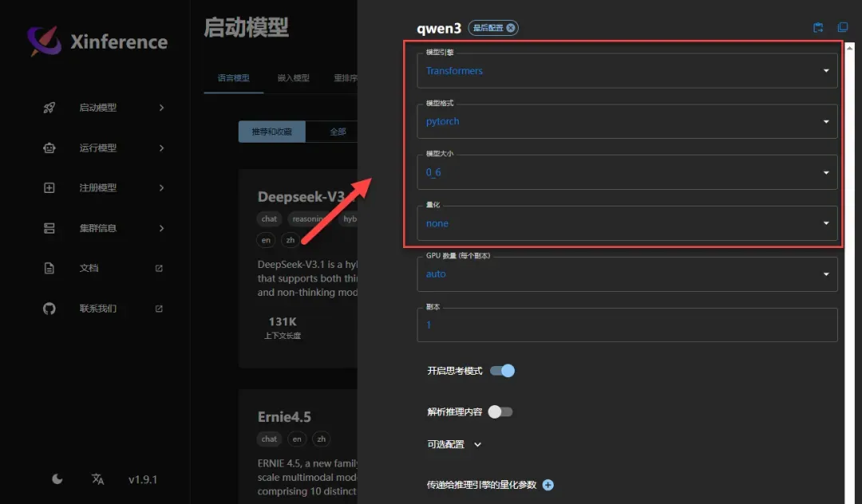Switch to the 嵌入模型 tab

293,78
